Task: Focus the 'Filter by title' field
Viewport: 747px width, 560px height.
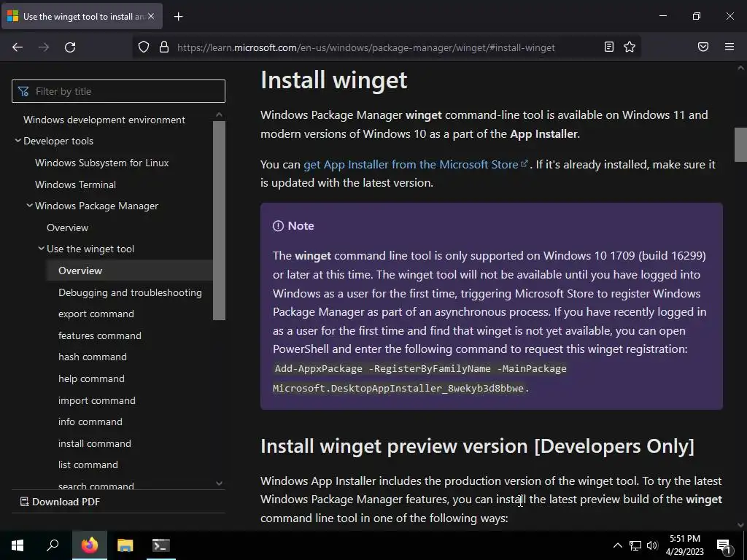Action: pyautogui.click(x=118, y=91)
